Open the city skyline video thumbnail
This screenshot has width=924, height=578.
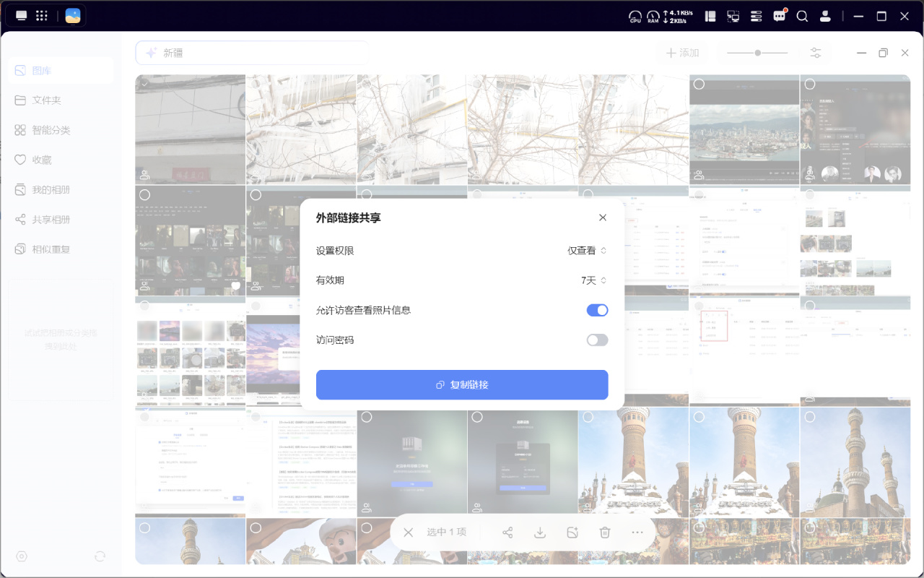pos(744,129)
